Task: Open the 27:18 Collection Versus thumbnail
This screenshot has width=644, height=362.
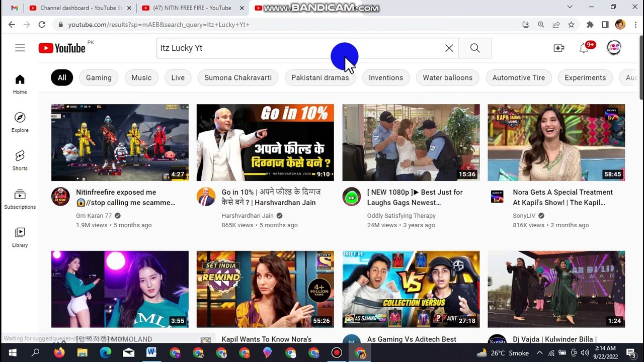Action: [411, 289]
